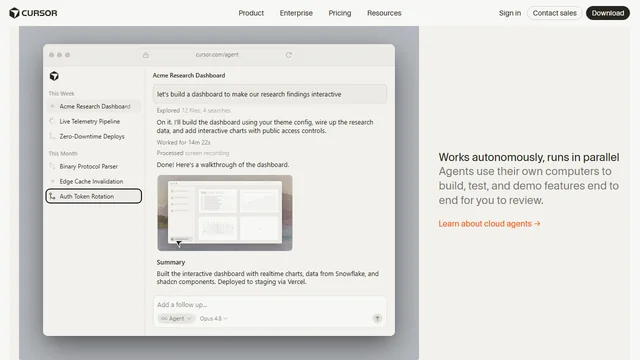
Task: Click the reload icon in the demo browser
Action: 289,55
